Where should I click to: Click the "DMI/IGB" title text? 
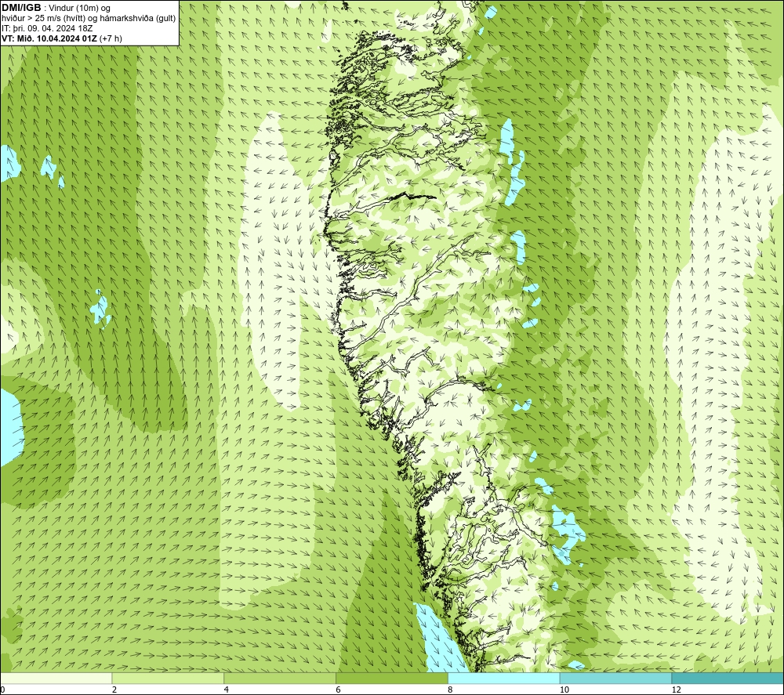(x=21, y=8)
